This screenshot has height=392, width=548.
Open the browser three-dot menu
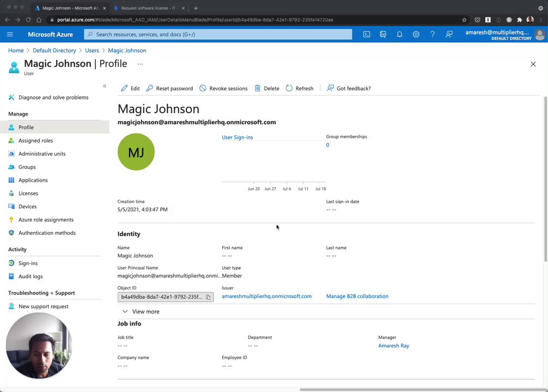point(541,20)
